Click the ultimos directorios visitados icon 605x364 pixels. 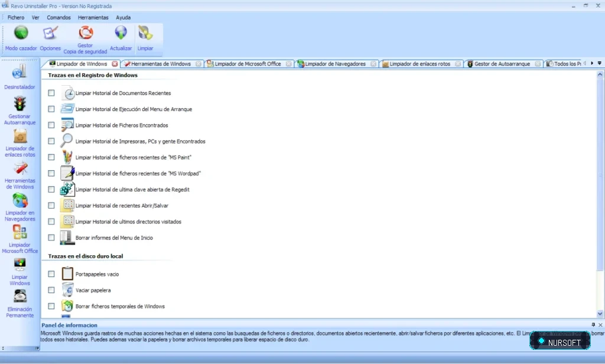pyautogui.click(x=68, y=221)
